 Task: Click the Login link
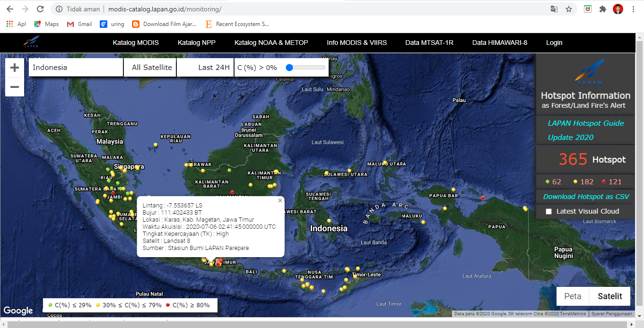(x=554, y=43)
